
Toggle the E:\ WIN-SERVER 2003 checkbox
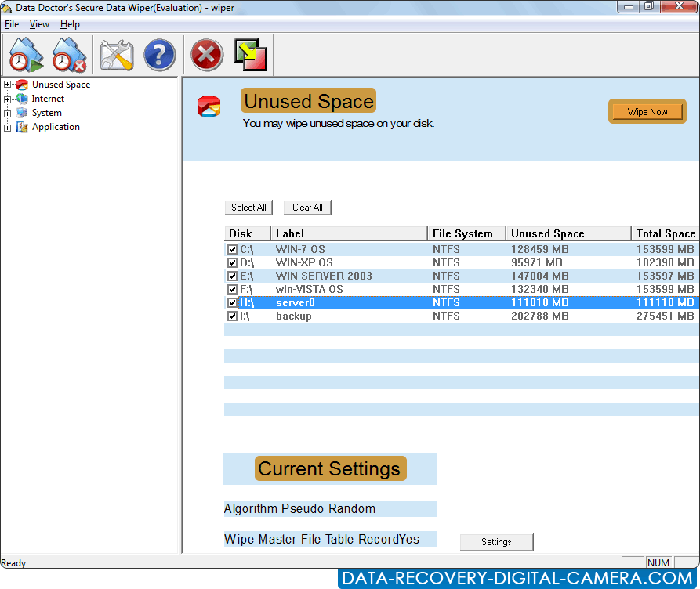[232, 276]
